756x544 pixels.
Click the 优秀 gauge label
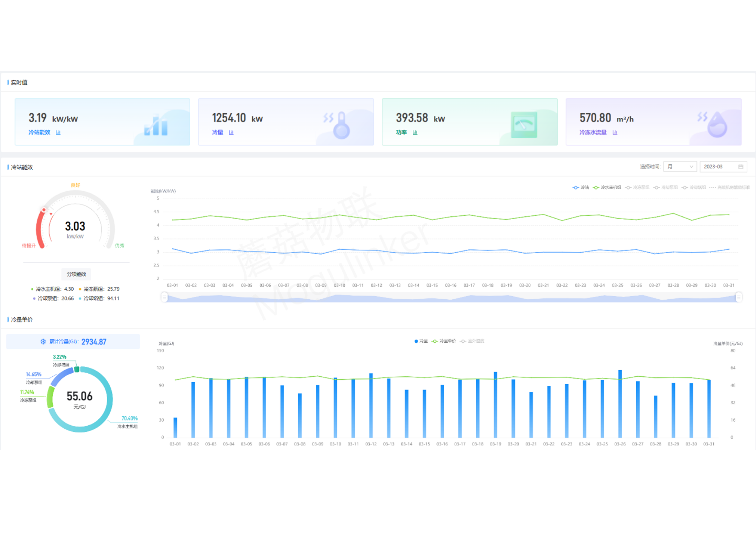click(119, 246)
